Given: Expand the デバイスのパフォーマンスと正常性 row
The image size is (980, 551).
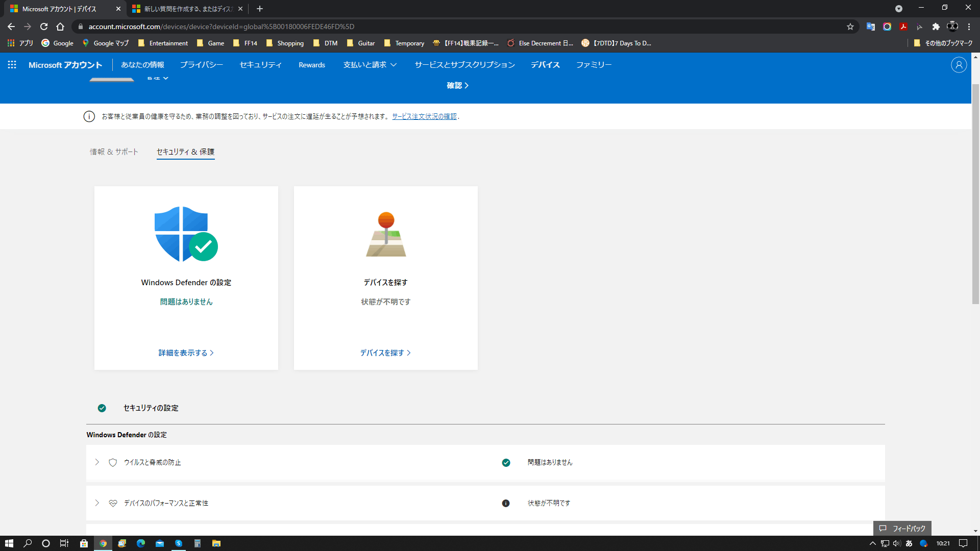Looking at the screenshot, I should pyautogui.click(x=97, y=503).
